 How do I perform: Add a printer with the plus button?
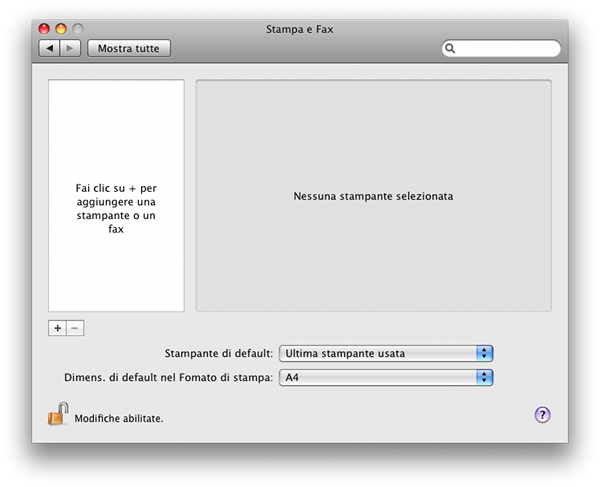tap(57, 328)
